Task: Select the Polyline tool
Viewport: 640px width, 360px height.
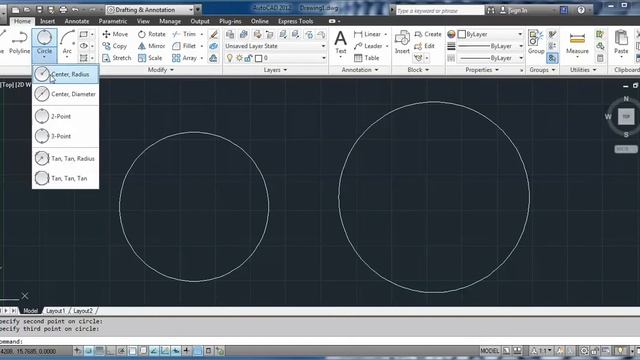Action: click(19, 42)
